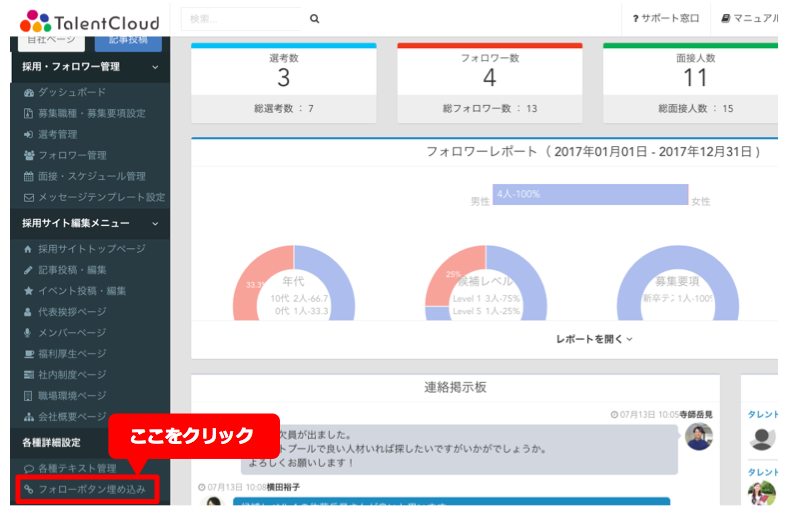
Task: Expand report with レポートを開く
Action: pyautogui.click(x=594, y=339)
